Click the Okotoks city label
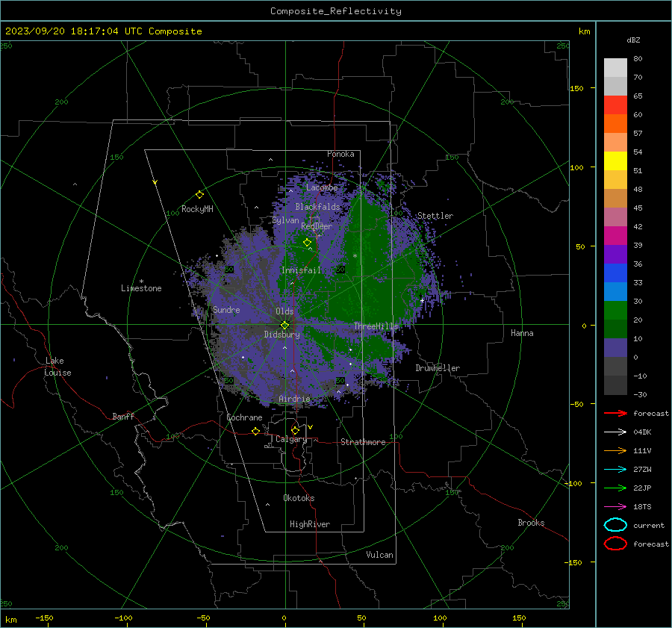 299,498
